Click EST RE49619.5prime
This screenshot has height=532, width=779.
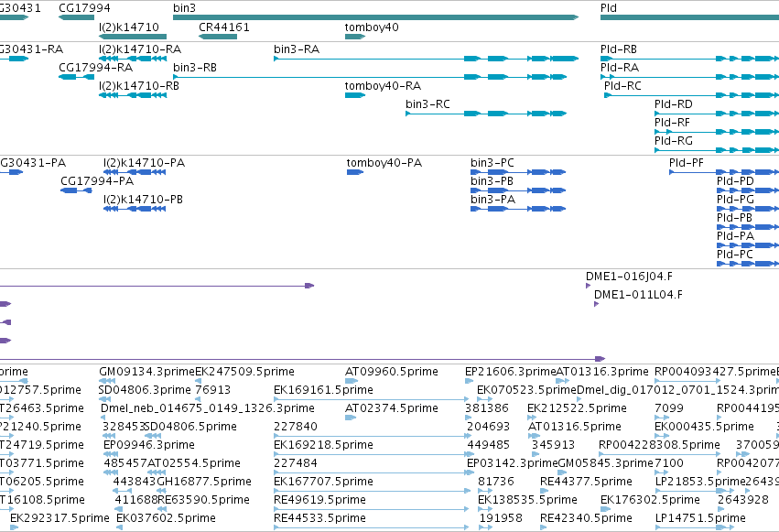[371, 509]
